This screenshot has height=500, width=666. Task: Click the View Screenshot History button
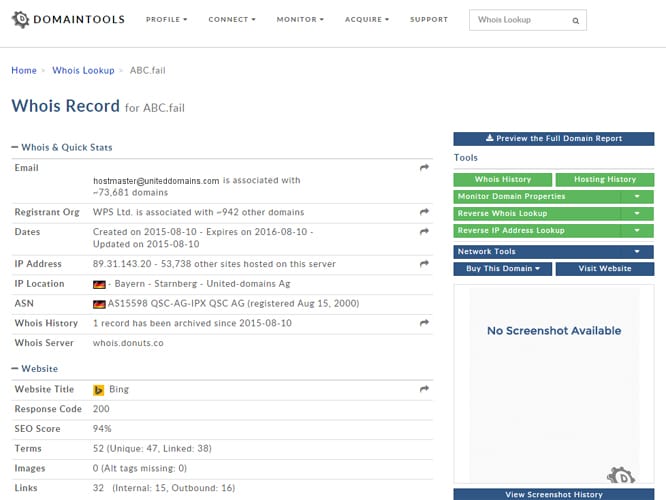(x=553, y=494)
